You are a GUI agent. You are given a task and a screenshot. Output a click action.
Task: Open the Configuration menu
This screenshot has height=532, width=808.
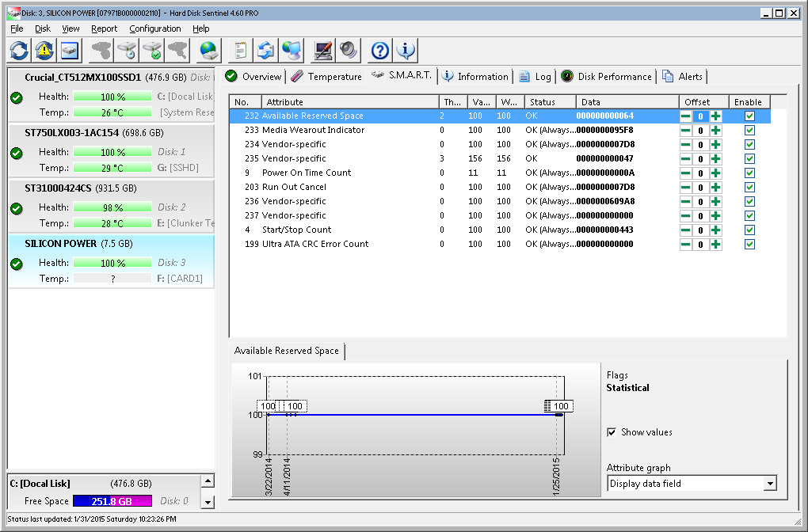155,28
